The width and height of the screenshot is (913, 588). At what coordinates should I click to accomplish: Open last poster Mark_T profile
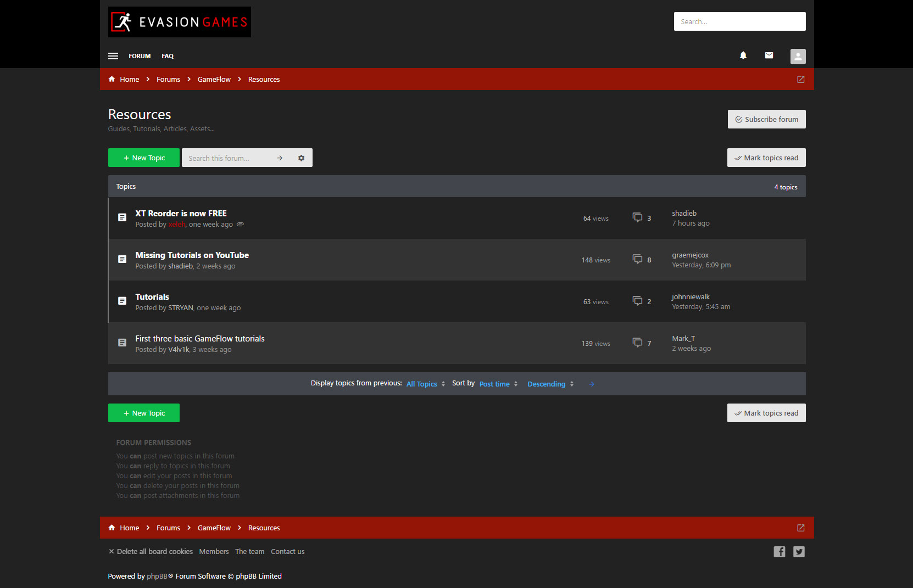683,339
